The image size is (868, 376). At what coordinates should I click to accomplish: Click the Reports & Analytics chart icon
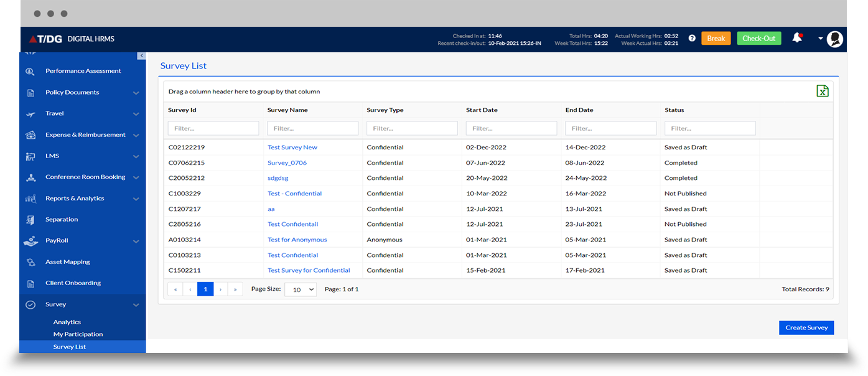pyautogui.click(x=30, y=199)
